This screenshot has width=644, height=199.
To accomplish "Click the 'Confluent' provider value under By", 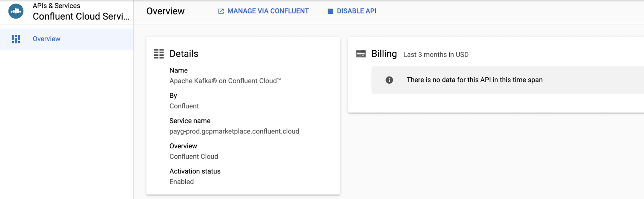I will click(184, 106).
